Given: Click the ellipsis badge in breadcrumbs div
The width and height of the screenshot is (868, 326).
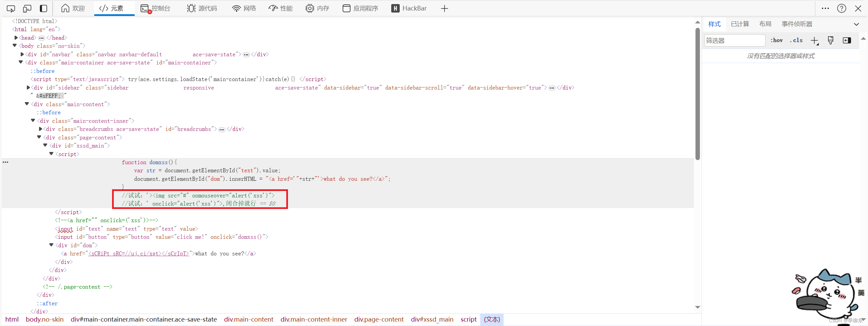Looking at the screenshot, I should click(222, 130).
